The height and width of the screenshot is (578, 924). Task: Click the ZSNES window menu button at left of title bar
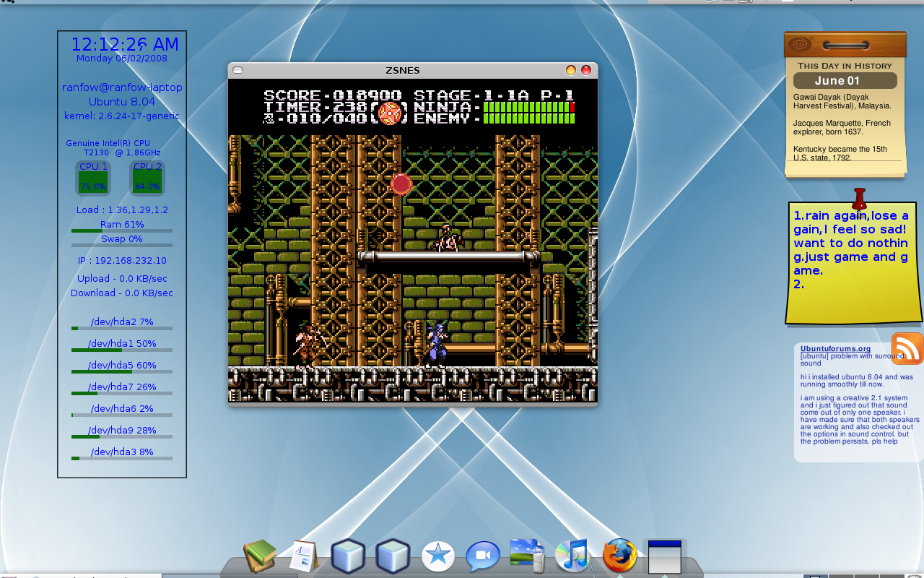(237, 70)
